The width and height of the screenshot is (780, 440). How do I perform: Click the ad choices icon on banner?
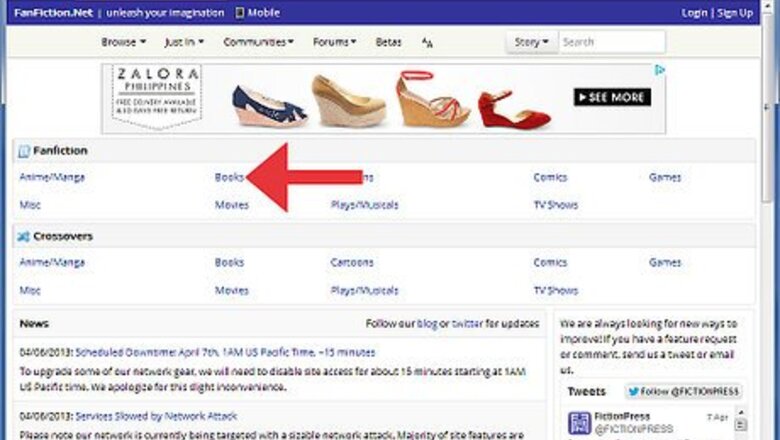point(660,71)
